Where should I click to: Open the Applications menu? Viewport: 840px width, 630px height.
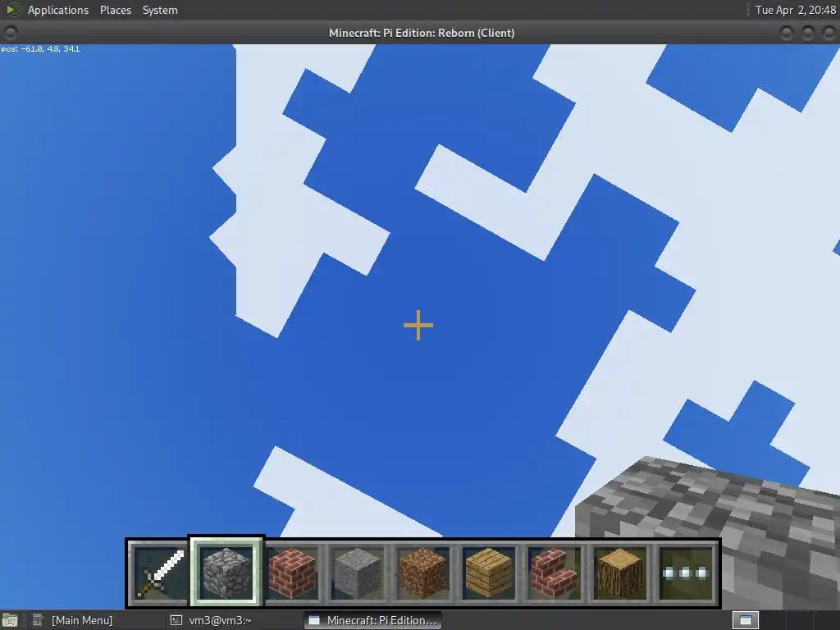click(x=58, y=10)
